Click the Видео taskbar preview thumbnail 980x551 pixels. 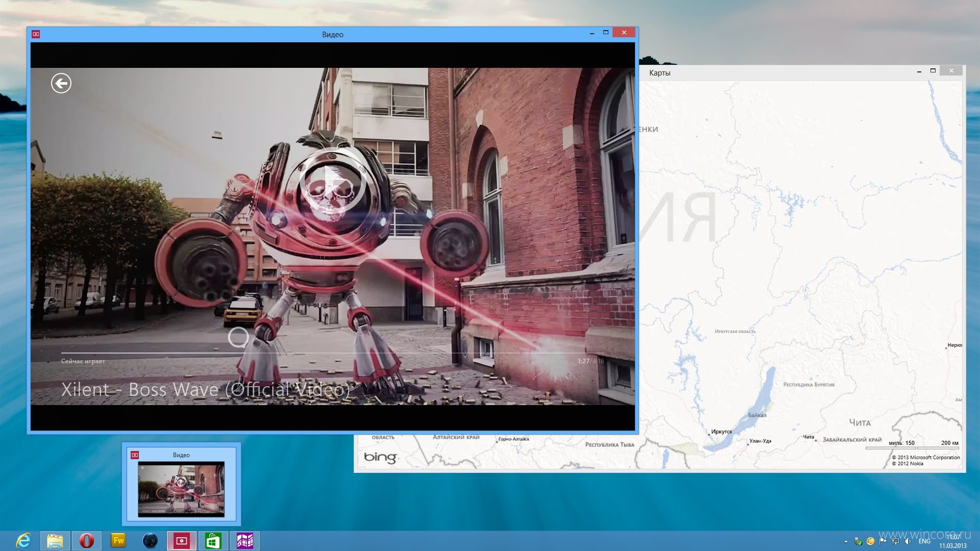[181, 484]
